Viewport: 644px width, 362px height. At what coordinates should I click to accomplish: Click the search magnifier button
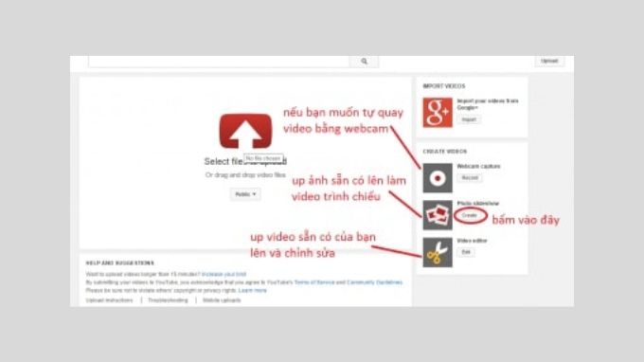click(x=364, y=62)
